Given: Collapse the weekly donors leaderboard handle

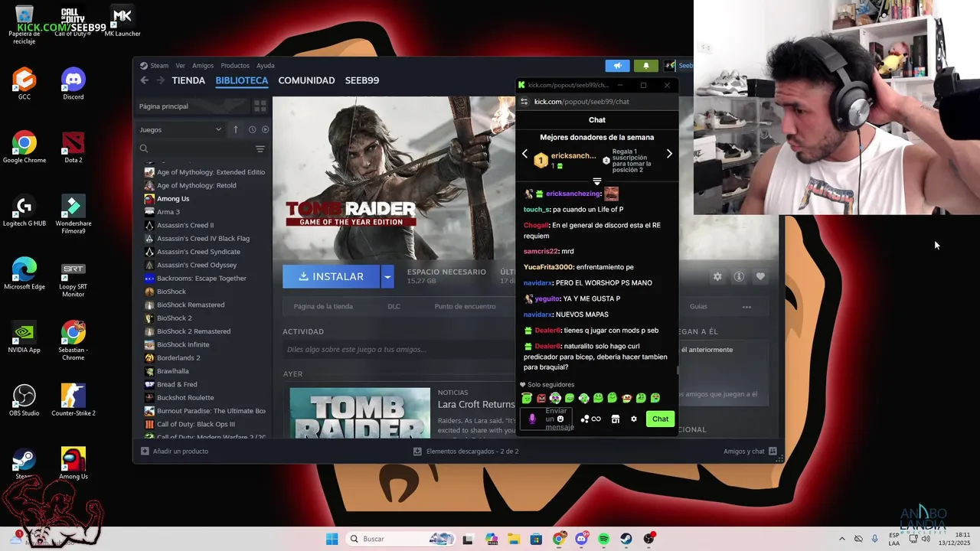Looking at the screenshot, I should click(597, 181).
